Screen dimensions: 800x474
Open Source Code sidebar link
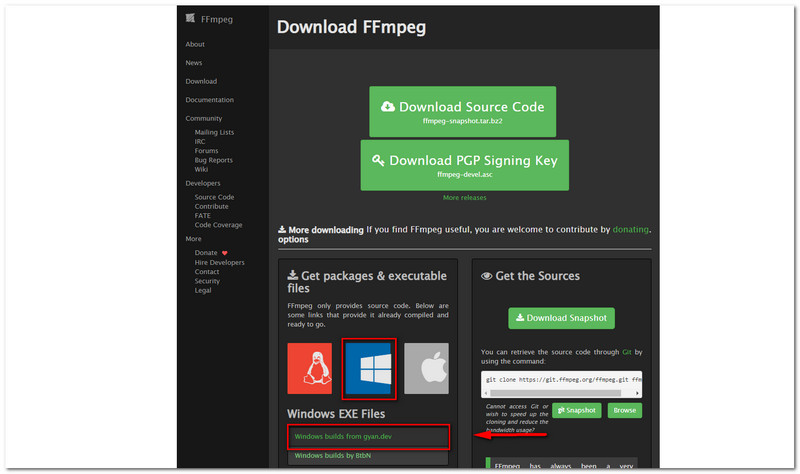(214, 197)
